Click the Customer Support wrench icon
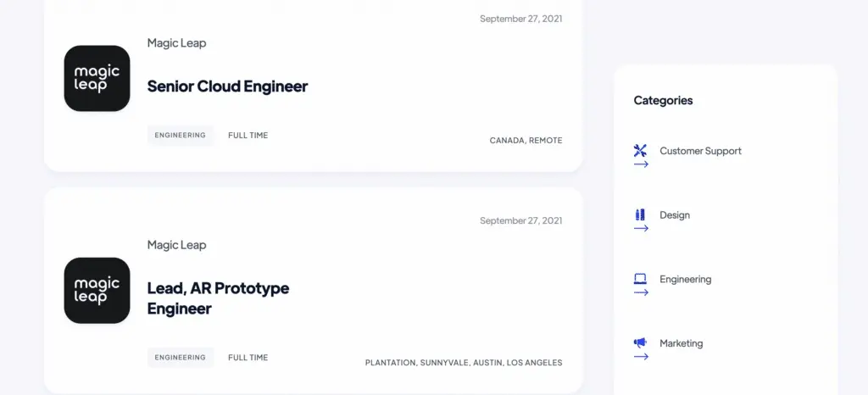The image size is (868, 395). coord(640,151)
